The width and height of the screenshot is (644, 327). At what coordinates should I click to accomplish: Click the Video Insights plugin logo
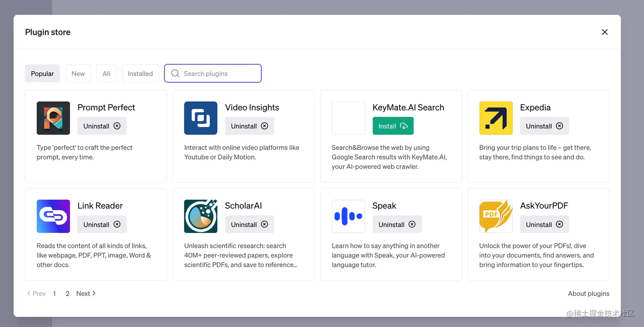[x=201, y=118]
